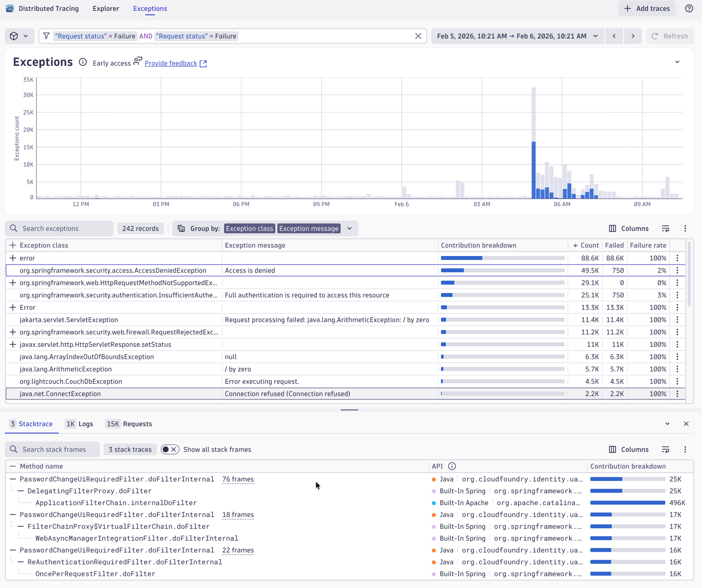Image resolution: width=702 pixels, height=588 pixels.
Task: Go to next timeframe arrow
Action: (x=632, y=36)
